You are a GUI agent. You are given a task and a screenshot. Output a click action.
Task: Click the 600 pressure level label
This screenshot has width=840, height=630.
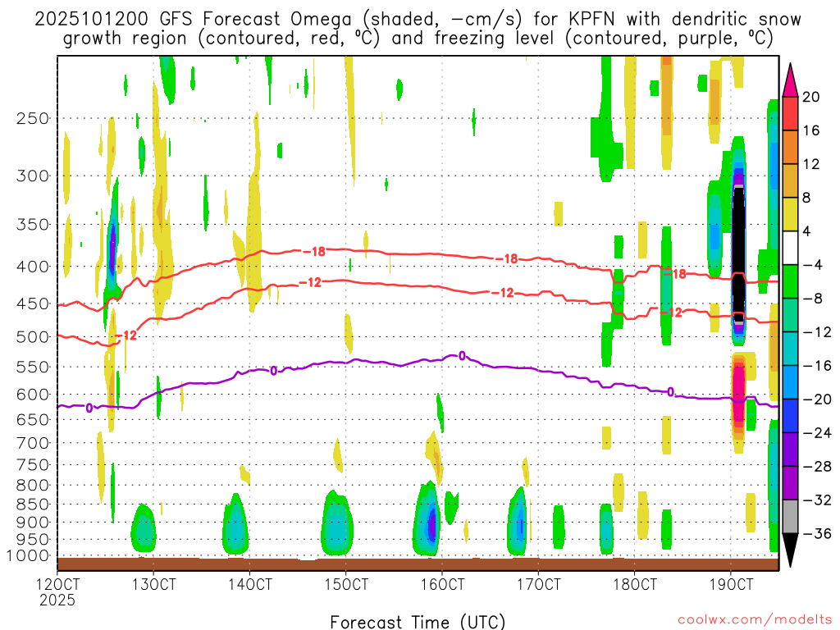pyautogui.click(x=33, y=395)
